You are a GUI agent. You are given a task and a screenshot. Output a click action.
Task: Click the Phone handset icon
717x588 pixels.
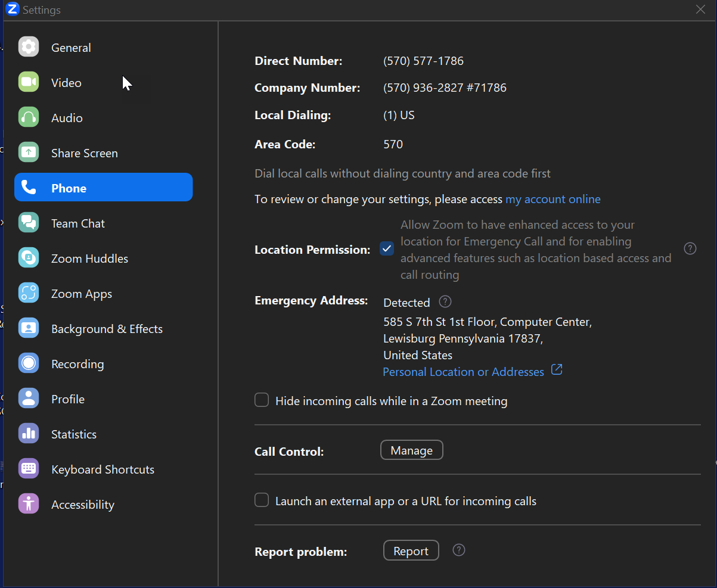click(29, 188)
